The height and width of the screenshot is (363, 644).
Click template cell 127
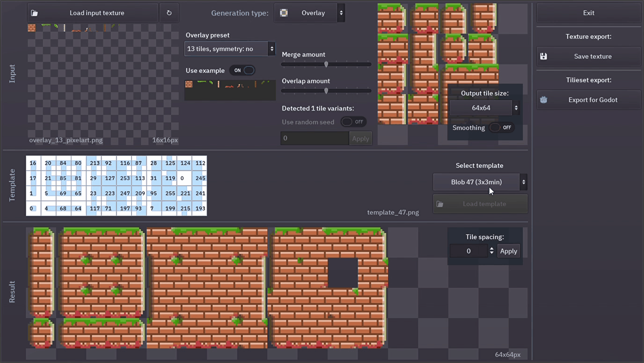110,178
